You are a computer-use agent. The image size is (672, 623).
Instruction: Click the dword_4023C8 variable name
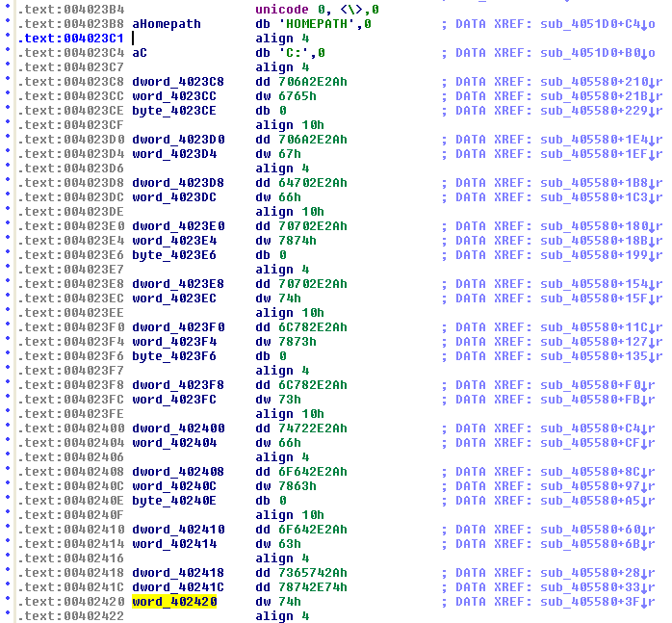point(178,82)
